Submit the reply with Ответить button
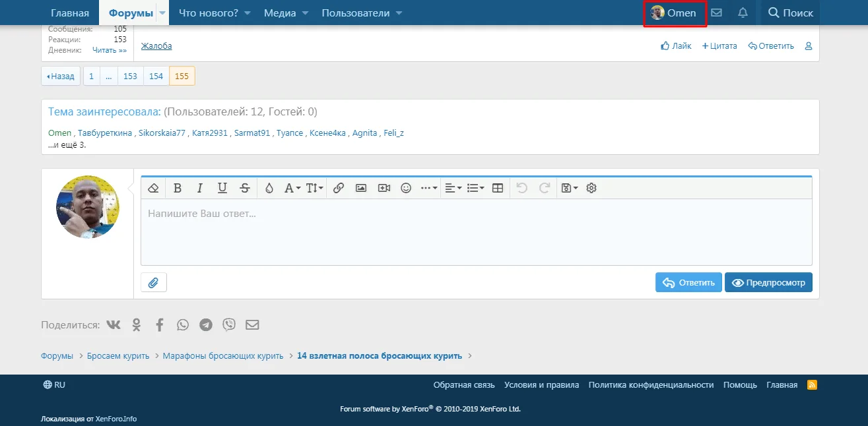Image resolution: width=868 pixels, height=426 pixels. (x=688, y=282)
